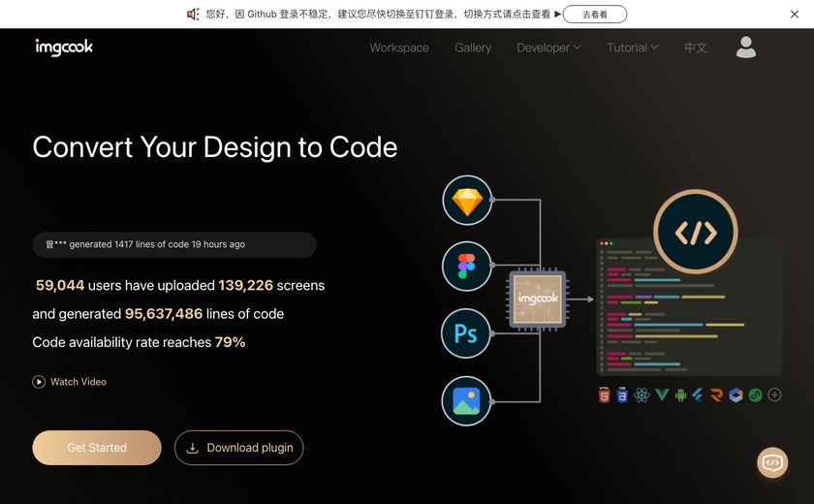Click the Github login notice text
The image size is (814, 504).
(x=378, y=14)
